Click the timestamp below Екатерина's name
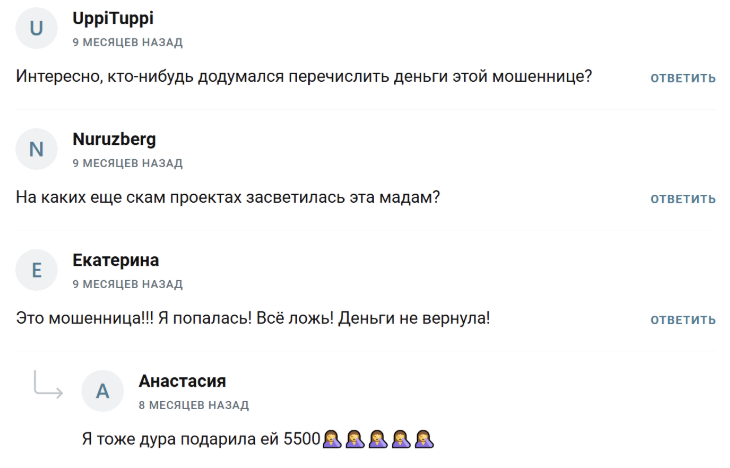 pos(128,285)
